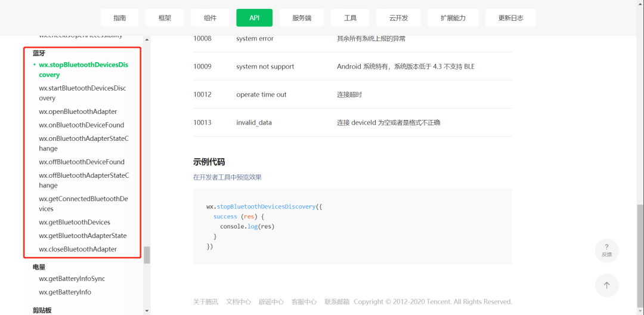
Task: Click the page vertical scrollbar thumb
Action: [x=640, y=255]
